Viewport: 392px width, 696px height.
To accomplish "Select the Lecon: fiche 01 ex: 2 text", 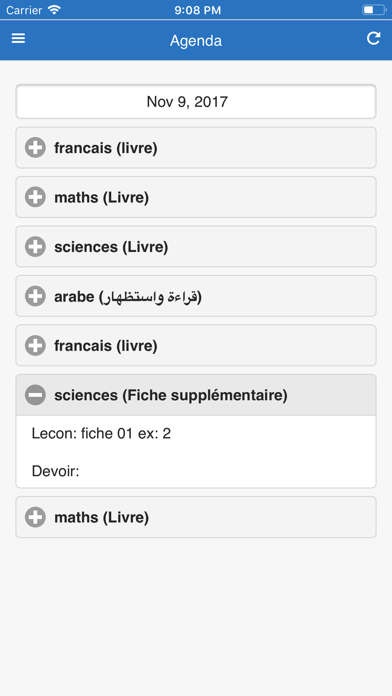I will [x=101, y=434].
